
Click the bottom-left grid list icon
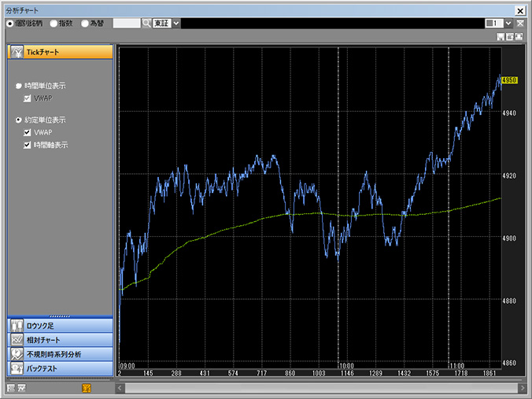pyautogui.click(x=11, y=388)
